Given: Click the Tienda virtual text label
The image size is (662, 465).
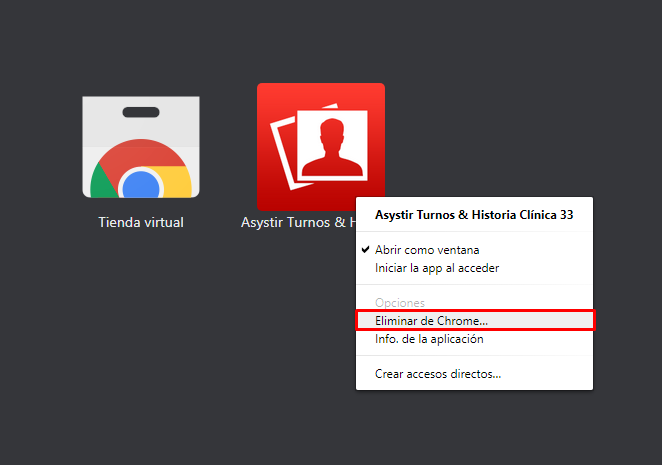Looking at the screenshot, I should 141,222.
